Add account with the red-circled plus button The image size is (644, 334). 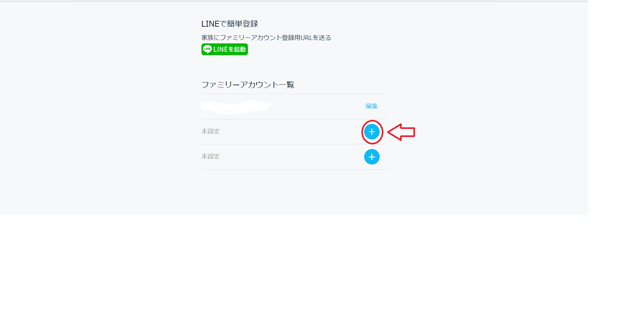point(372,132)
